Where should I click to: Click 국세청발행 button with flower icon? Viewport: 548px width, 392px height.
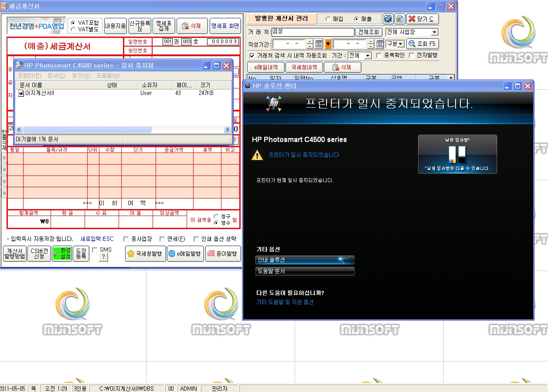click(146, 253)
